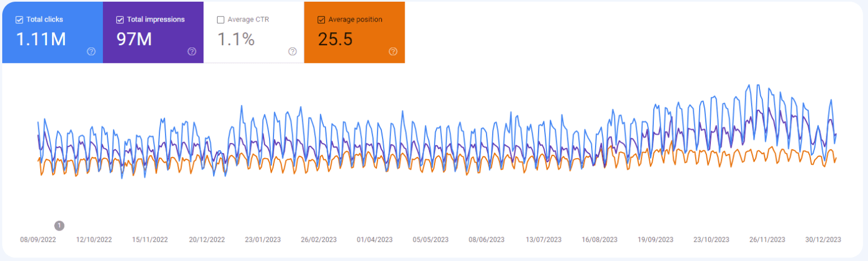
Task: Click the 1.11M total clicks value
Action: click(41, 39)
